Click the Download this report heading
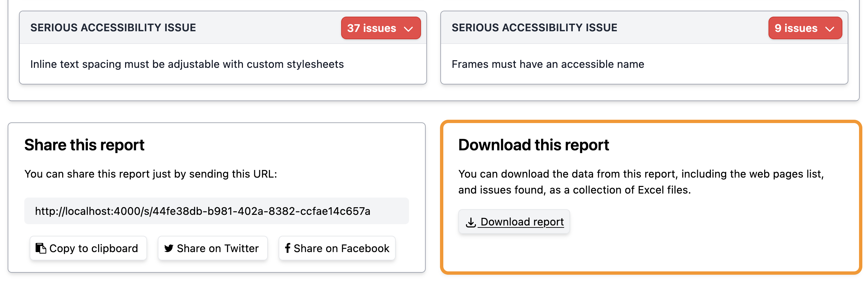This screenshot has width=868, height=292. (534, 145)
